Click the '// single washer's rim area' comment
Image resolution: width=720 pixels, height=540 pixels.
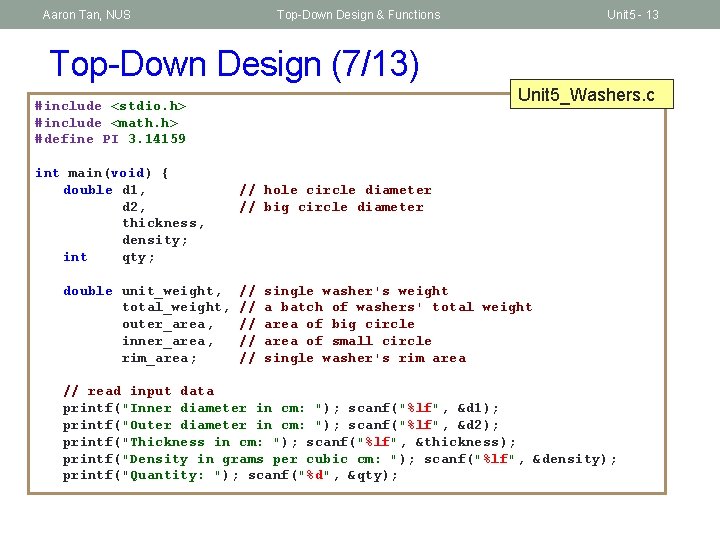(x=352, y=358)
